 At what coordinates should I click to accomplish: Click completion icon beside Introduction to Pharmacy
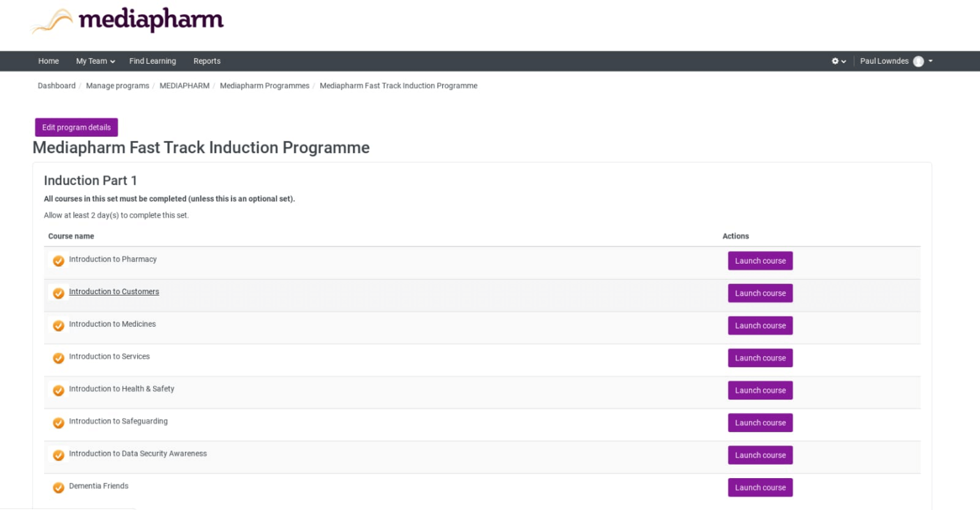click(58, 260)
